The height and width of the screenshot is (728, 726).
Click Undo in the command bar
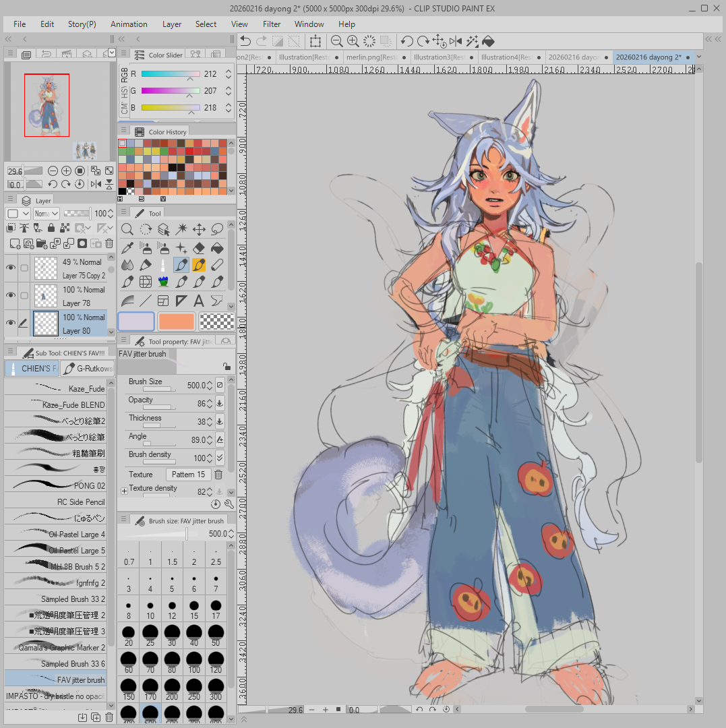(245, 41)
